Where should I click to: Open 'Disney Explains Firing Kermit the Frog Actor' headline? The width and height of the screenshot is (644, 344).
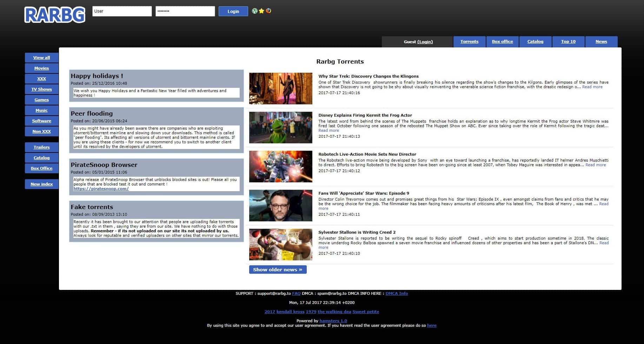click(365, 115)
